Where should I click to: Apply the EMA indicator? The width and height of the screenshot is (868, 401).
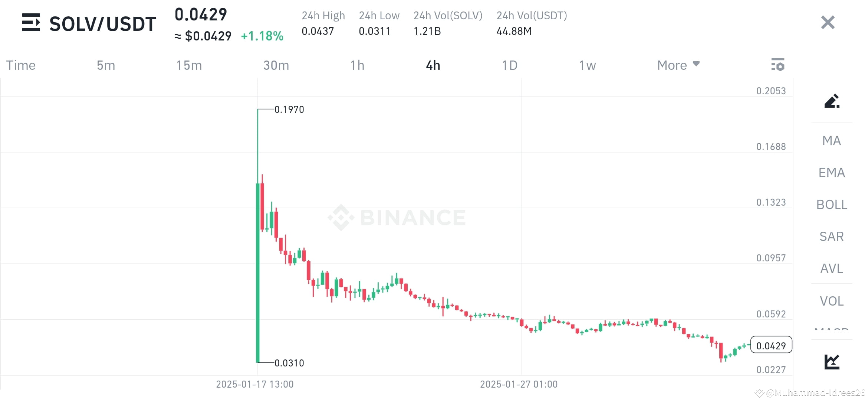(x=831, y=173)
